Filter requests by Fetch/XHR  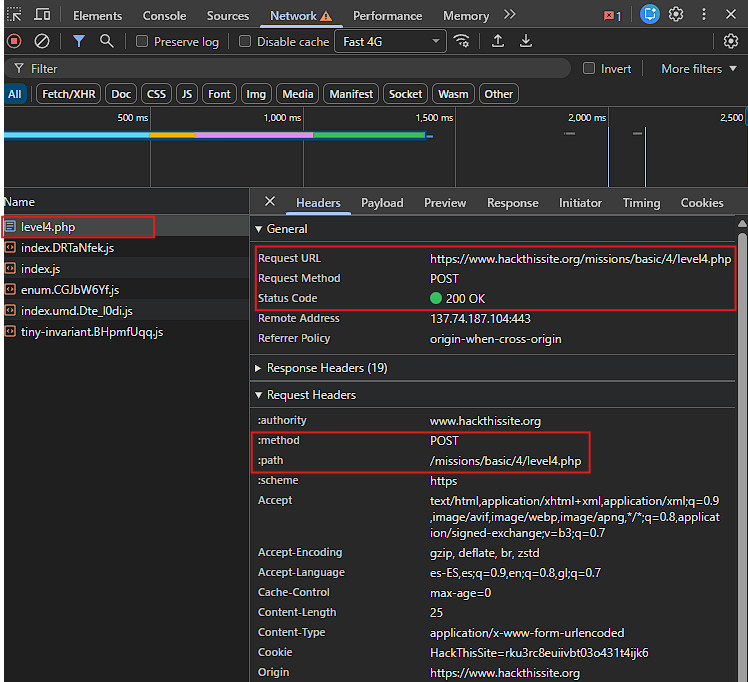[x=69, y=94]
